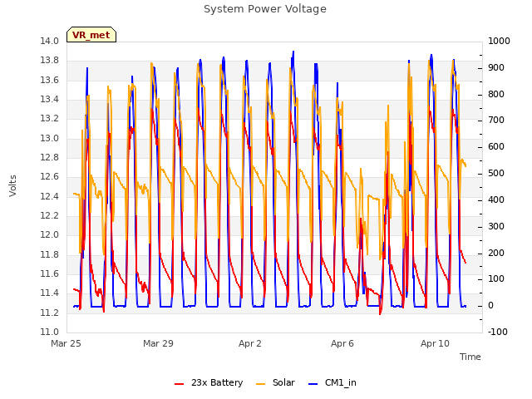The height and width of the screenshot is (399, 532).
Task: Click the 900 value on right axis
Action: tap(496, 67)
